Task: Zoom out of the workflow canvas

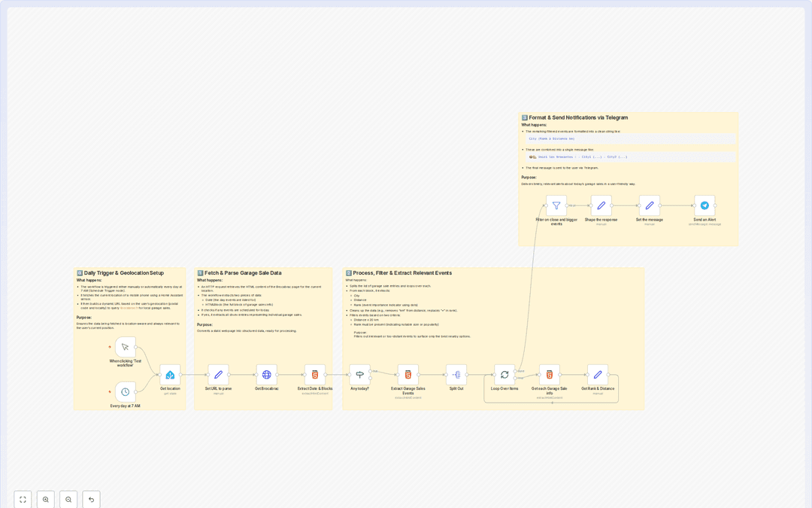Action: pyautogui.click(x=68, y=499)
